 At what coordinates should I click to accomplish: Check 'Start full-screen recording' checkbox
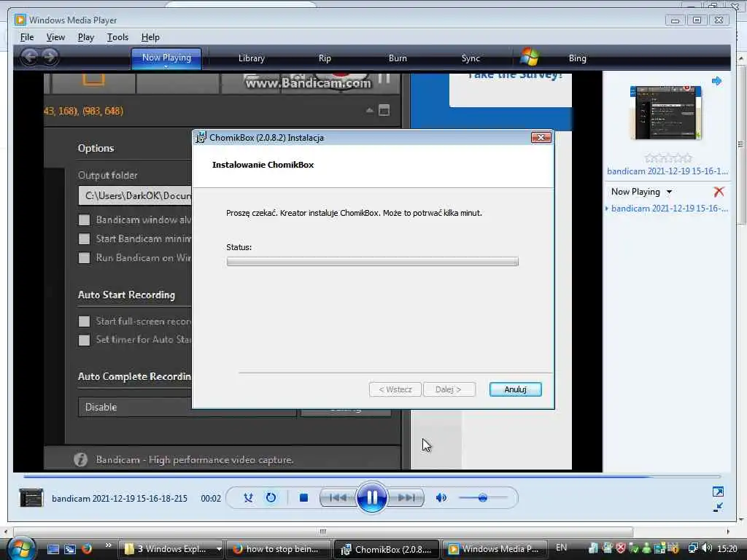pos(84,322)
